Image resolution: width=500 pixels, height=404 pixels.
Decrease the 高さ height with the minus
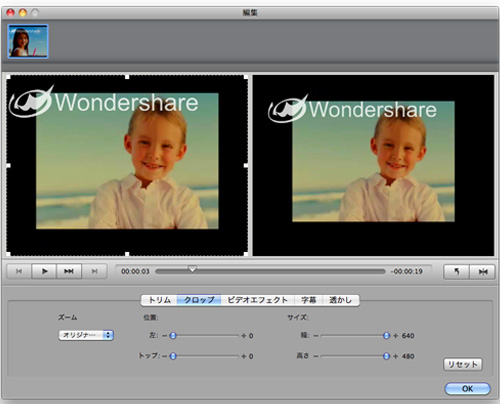point(316,356)
